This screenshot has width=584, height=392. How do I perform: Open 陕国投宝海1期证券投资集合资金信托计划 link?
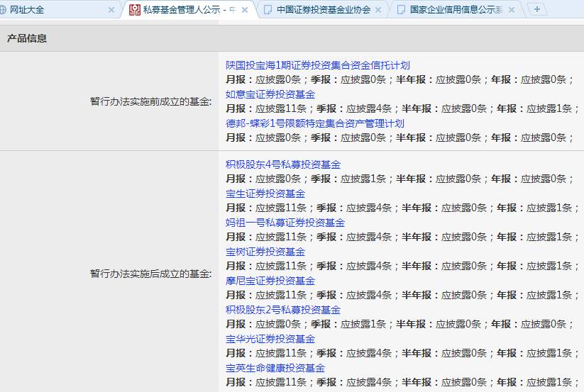(317, 65)
